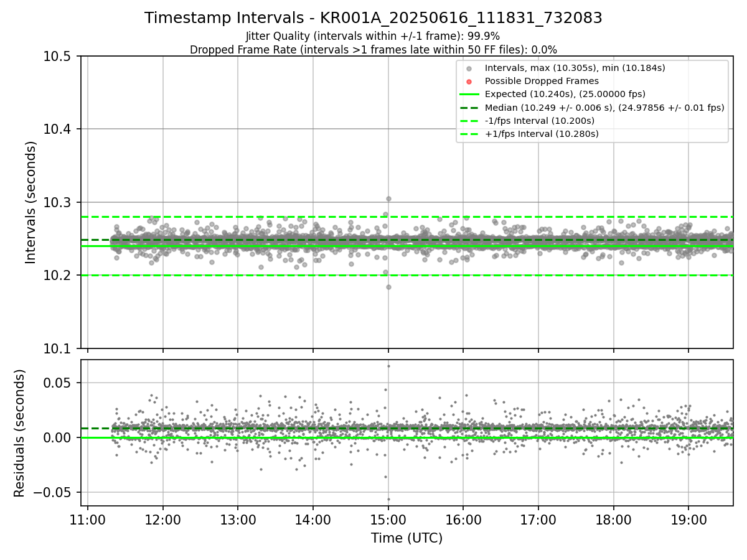Image resolution: width=747 pixels, height=560 pixels.
Task: Click the "Time (UTC)" x-axis label
Action: pyautogui.click(x=406, y=538)
